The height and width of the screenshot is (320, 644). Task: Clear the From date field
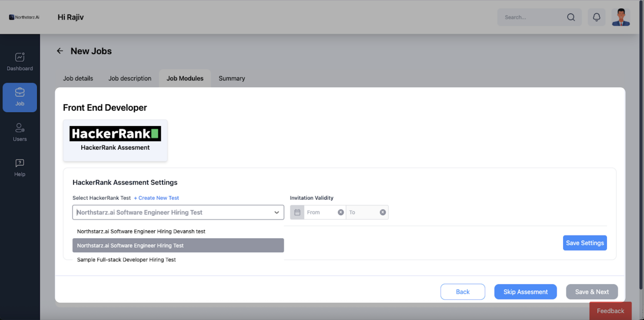341,212
